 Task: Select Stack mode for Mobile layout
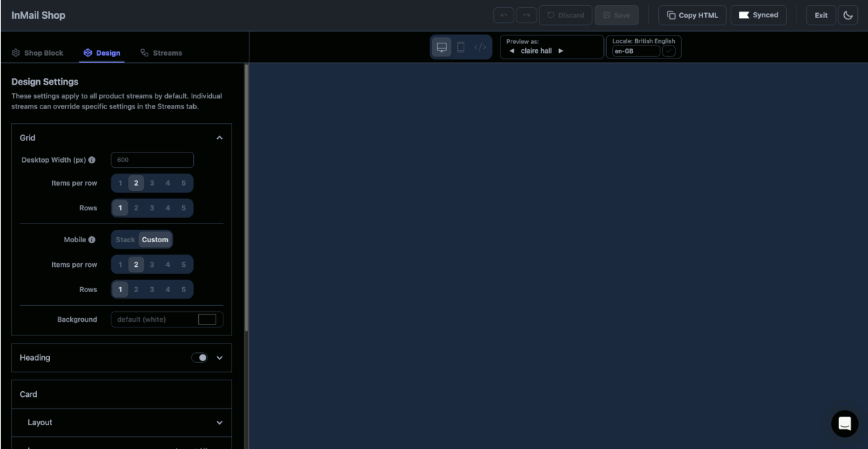124,239
